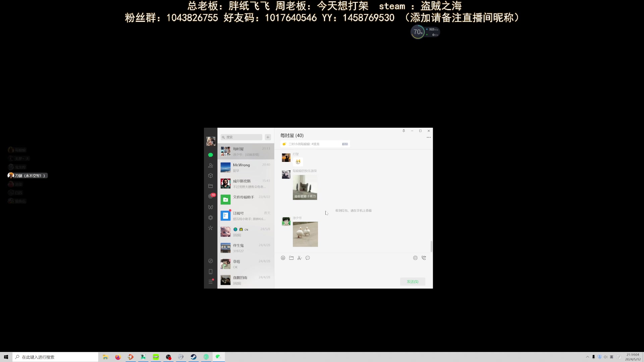This screenshot has width=644, height=362.
Task: Open File Explorer from taskbar
Action: coord(105,357)
